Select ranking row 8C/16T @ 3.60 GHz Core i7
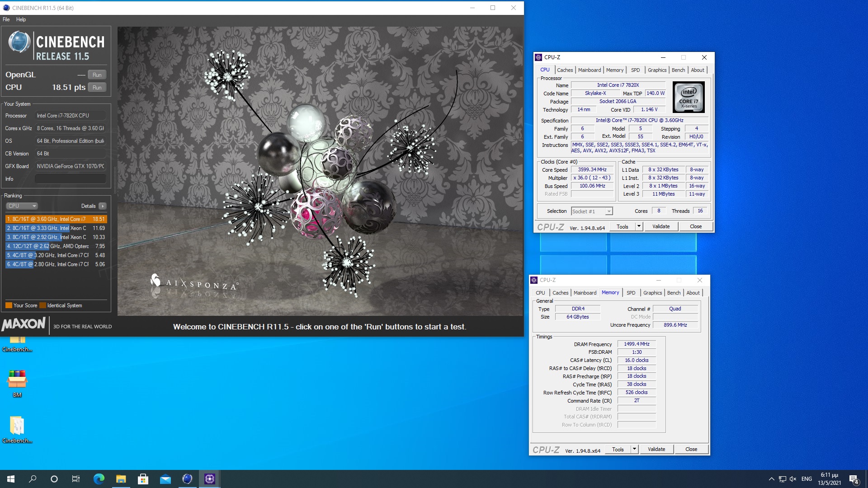The image size is (868, 488). point(56,219)
